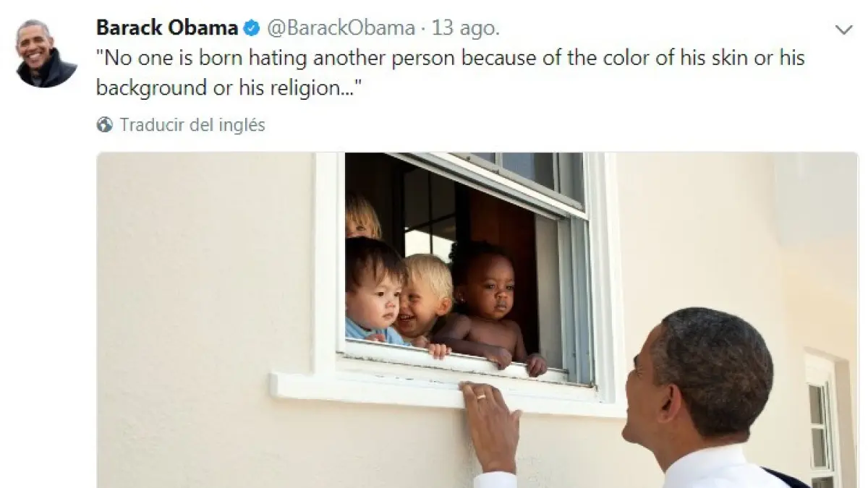The height and width of the screenshot is (488, 868).
Task: Open the tweet's attached photo
Action: click(477, 320)
